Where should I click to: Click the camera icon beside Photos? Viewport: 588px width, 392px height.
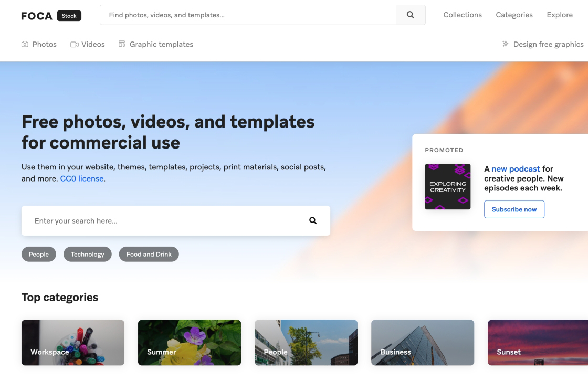click(x=25, y=44)
